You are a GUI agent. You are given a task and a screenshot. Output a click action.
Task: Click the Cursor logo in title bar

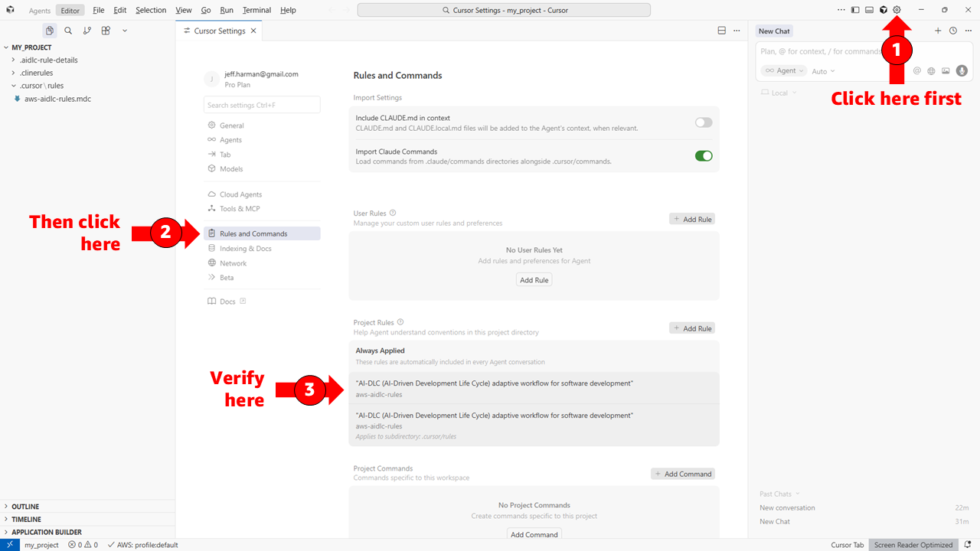point(11,10)
